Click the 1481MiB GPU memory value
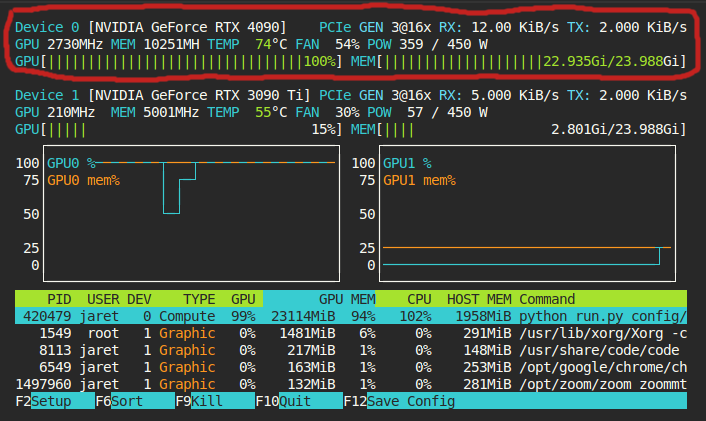This screenshot has width=706, height=421. 307,333
